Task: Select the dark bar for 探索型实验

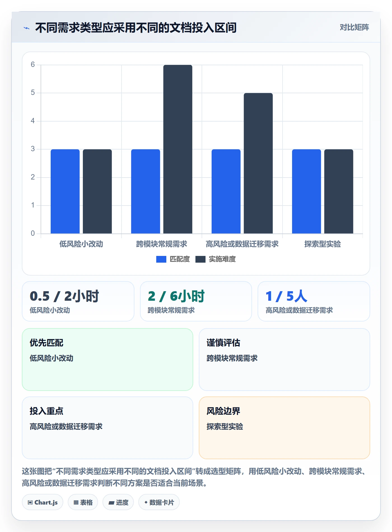Action: 339,191
